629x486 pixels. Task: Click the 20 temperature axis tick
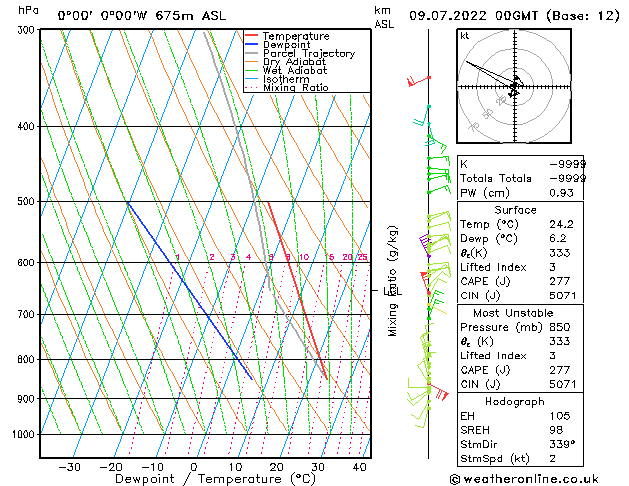(x=276, y=467)
